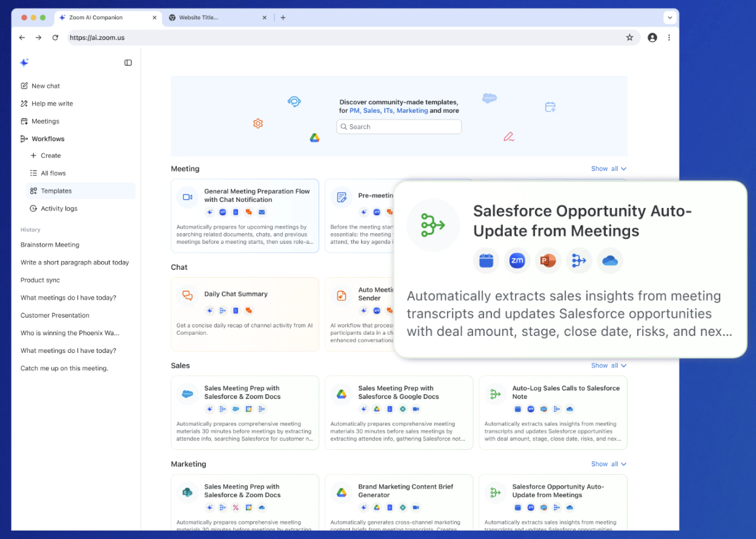Open the browser three-dot menu
This screenshot has width=756, height=539.
pyautogui.click(x=669, y=38)
